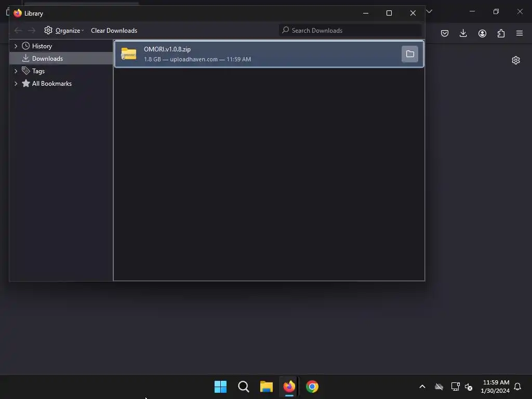Click the OMORI.v1.0.8.zip file name

pyautogui.click(x=167, y=49)
